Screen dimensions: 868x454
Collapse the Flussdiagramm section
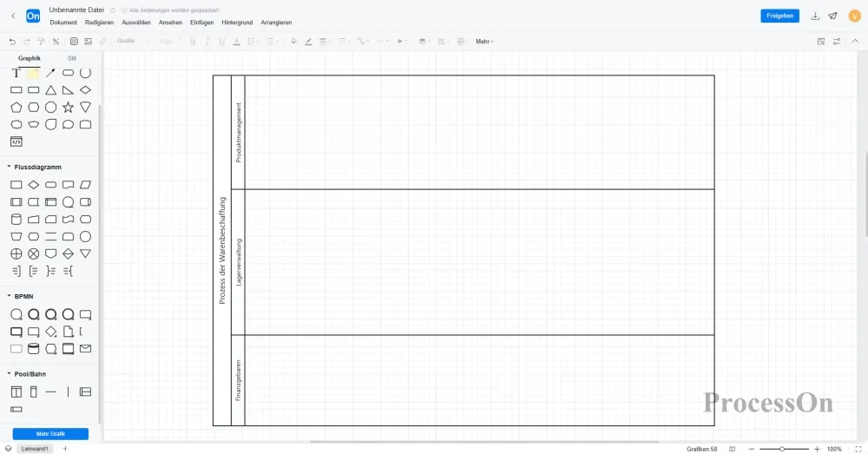(x=9, y=167)
